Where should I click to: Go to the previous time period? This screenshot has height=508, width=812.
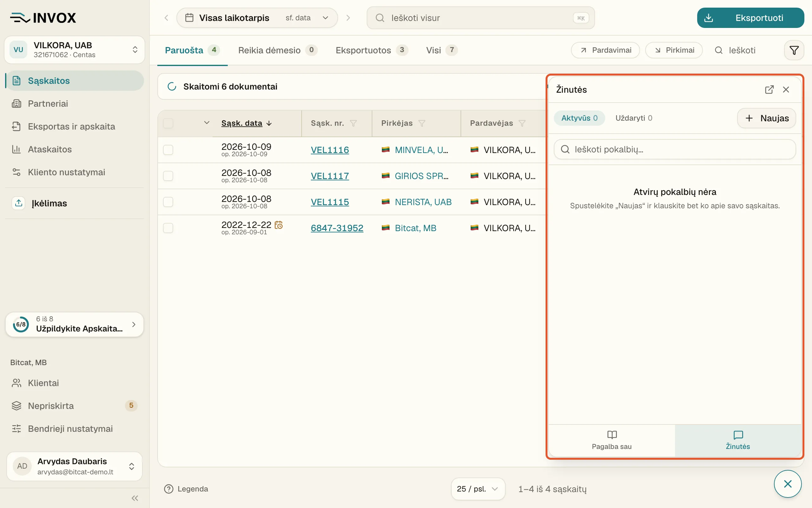167,18
